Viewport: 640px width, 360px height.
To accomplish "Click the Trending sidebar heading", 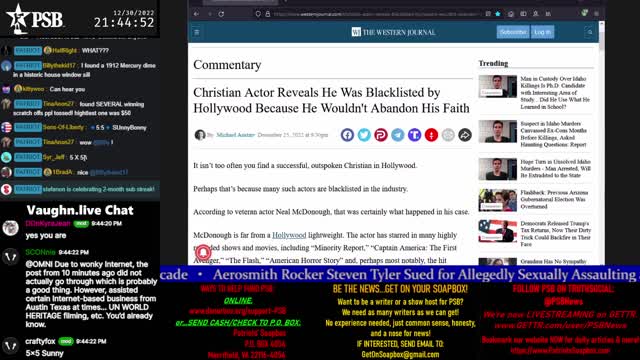I will coord(493,63).
